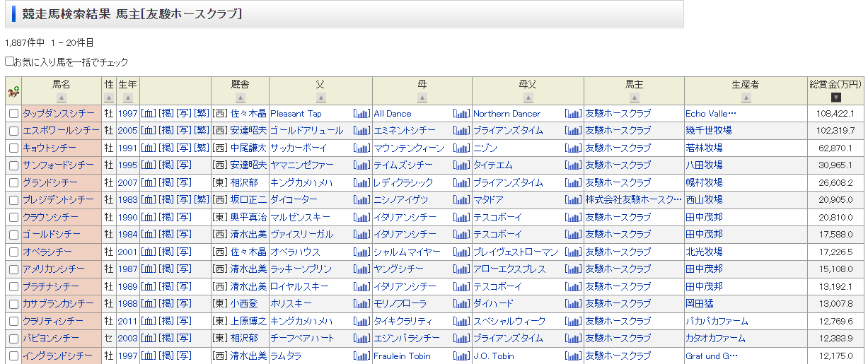868x364 pixels.
Task: Open horse page for オペラシチー
Action: pyautogui.click(x=47, y=252)
